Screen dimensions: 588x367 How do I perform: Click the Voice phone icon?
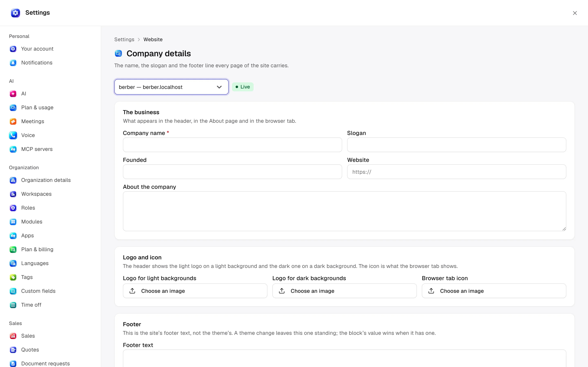pyautogui.click(x=13, y=135)
